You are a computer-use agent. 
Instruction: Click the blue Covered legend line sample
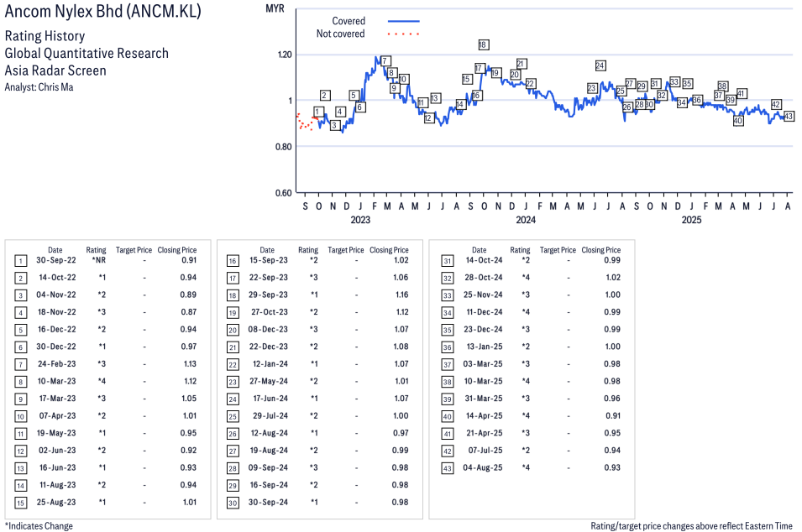pos(404,21)
